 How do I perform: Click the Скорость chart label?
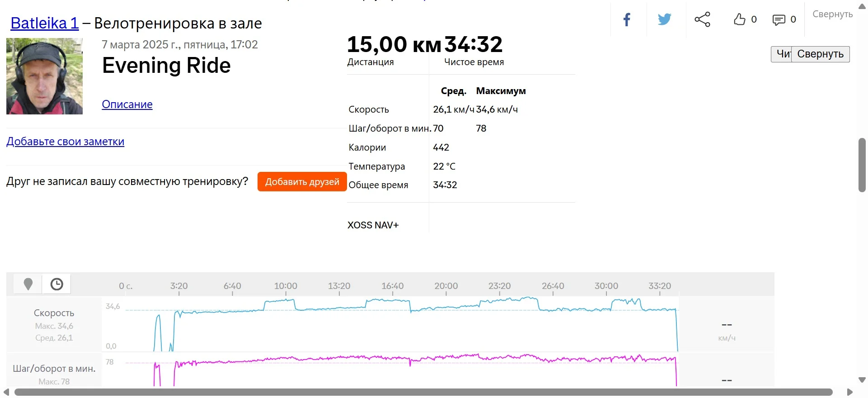pyautogui.click(x=54, y=313)
